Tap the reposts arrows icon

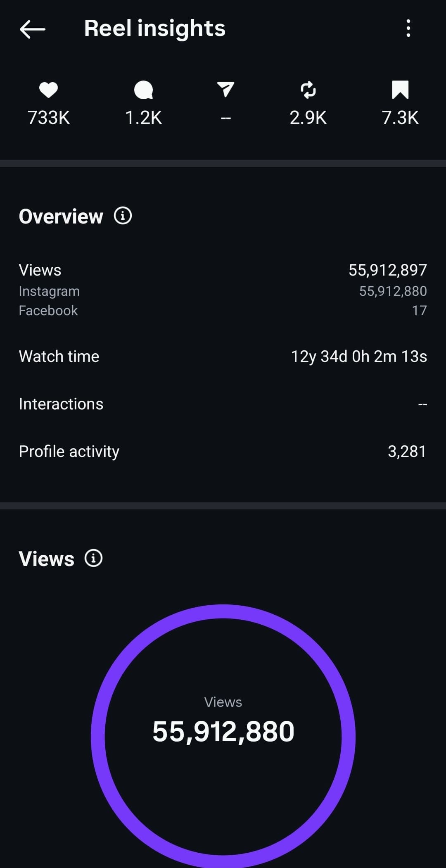[x=308, y=90]
